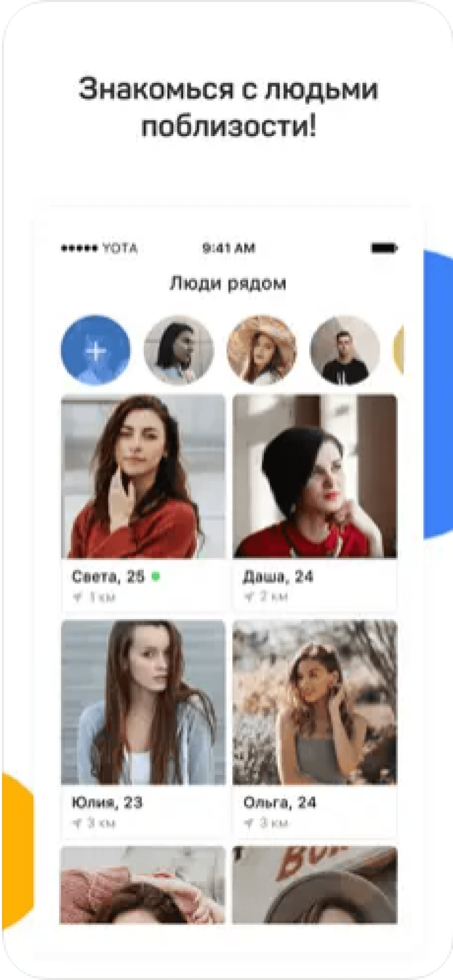Open Юлия's profile photo

(x=143, y=703)
